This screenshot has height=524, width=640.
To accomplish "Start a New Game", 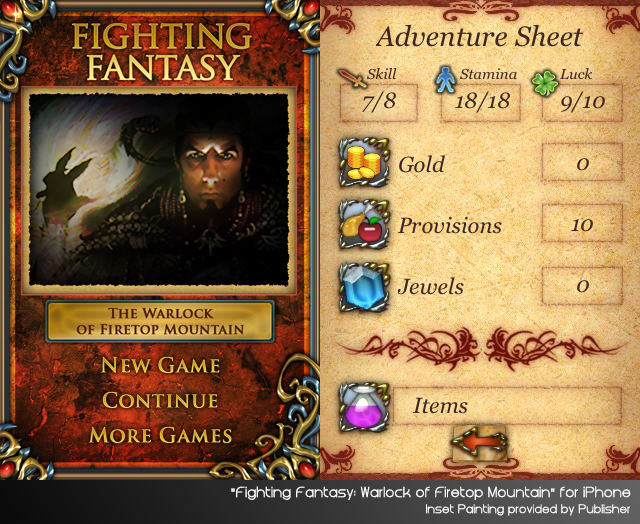I will [x=160, y=365].
